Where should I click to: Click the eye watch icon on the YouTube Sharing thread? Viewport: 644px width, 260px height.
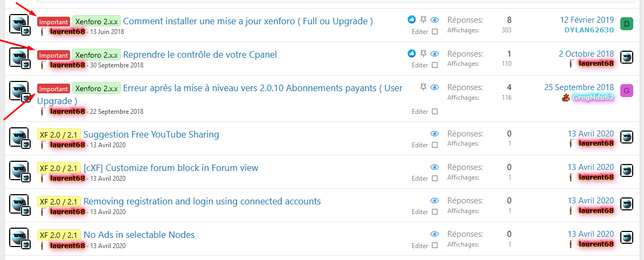pos(434,134)
